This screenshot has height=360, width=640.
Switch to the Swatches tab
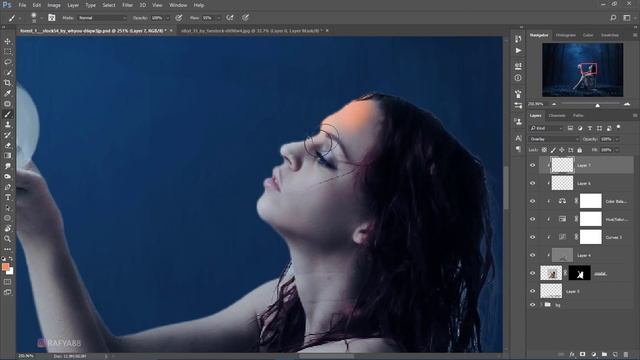click(610, 35)
